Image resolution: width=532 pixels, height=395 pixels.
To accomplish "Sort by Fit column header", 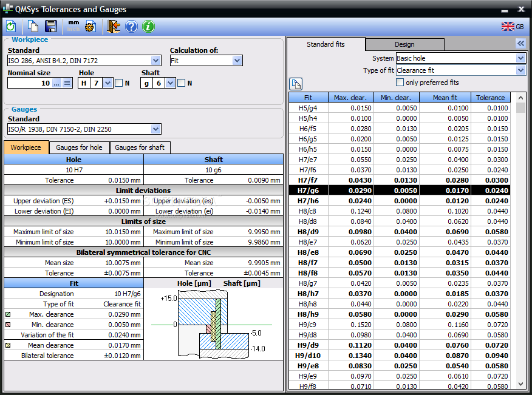I will coord(308,98).
